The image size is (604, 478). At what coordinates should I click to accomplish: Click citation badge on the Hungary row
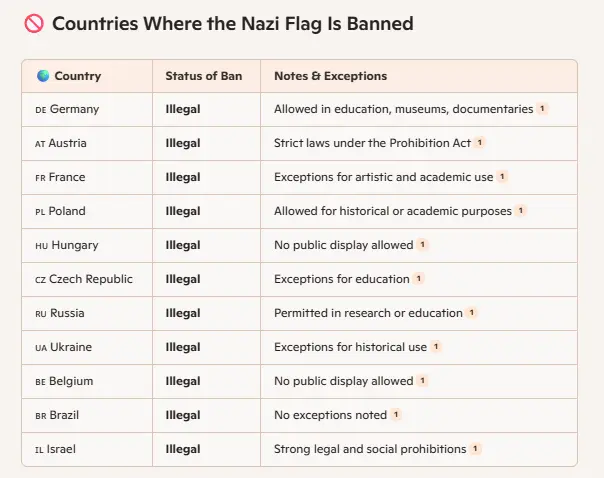423,245
